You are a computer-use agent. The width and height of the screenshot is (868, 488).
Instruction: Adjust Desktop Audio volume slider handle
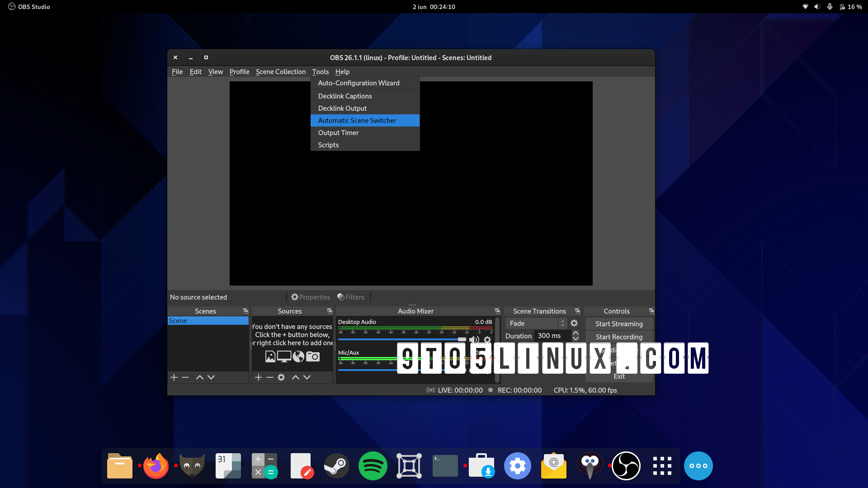pyautogui.click(x=462, y=339)
